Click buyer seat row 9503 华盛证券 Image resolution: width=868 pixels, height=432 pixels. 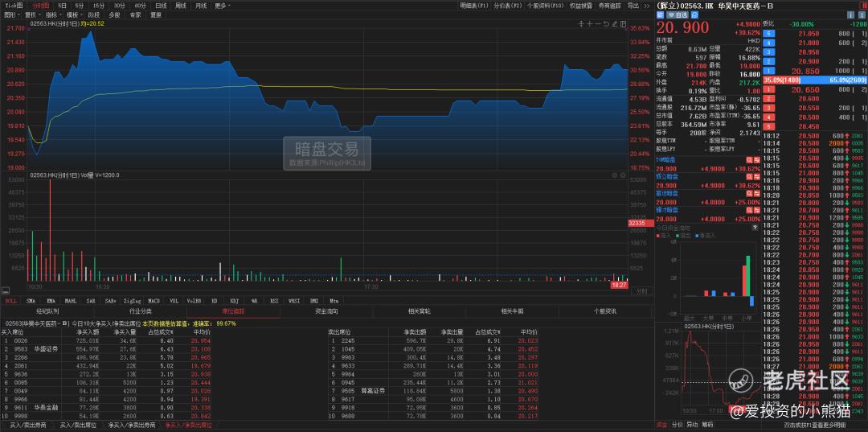pos(106,349)
